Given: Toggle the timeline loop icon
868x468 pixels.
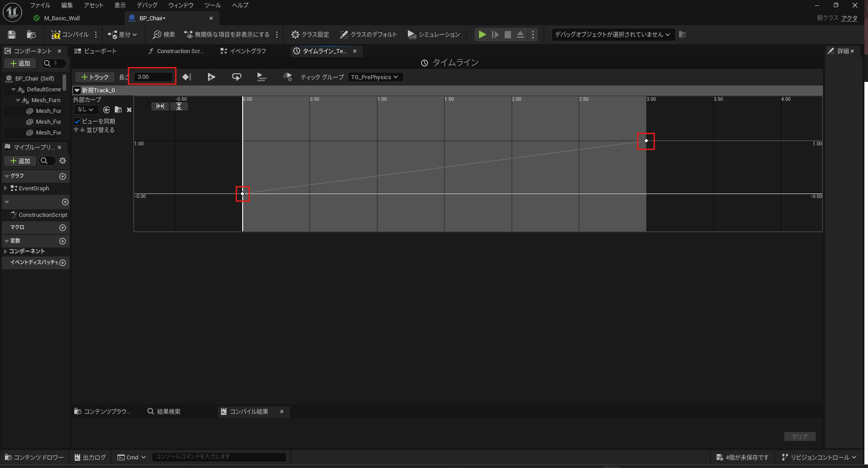Looking at the screenshot, I should pos(236,77).
